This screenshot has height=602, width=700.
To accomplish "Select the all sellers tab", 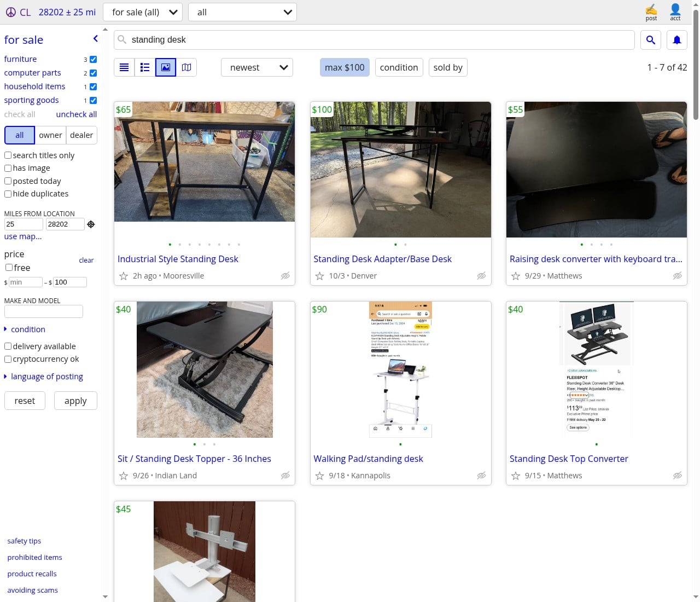I will (x=20, y=135).
